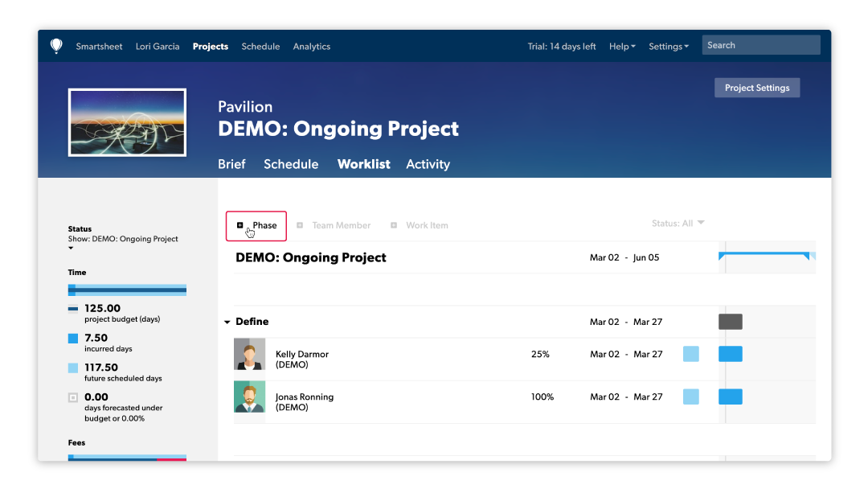Collapse the Define phase arrow
The image size is (868, 489).
coord(227,322)
